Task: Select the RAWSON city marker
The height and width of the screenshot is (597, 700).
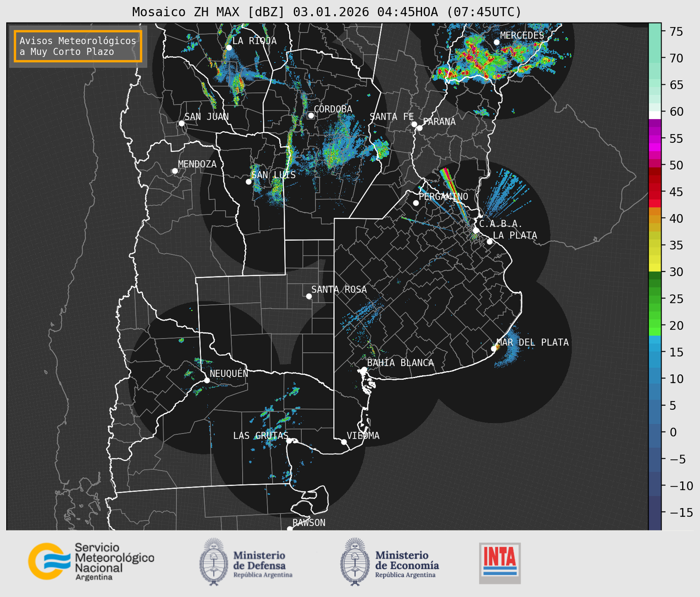Action: coord(290,528)
